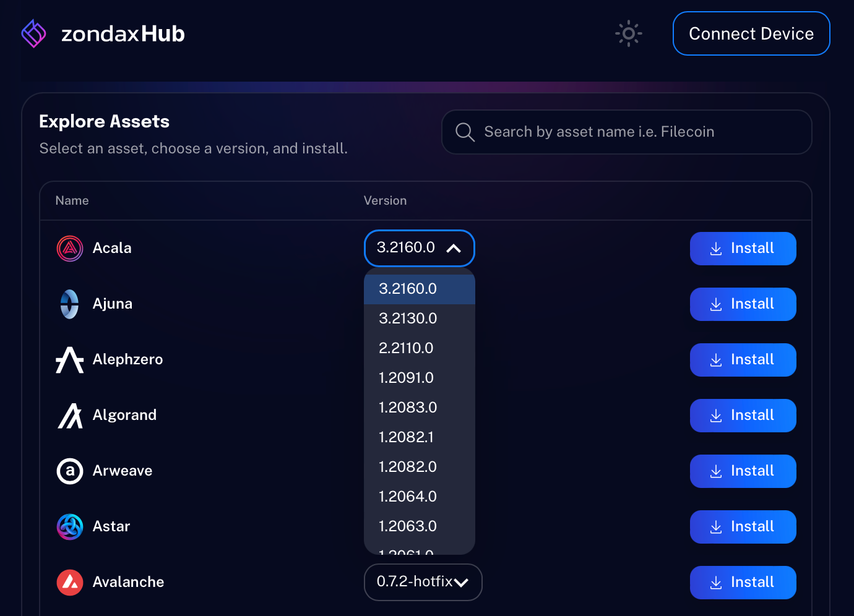
Task: Collapse the Acala version dropdown
Action: [x=419, y=248]
